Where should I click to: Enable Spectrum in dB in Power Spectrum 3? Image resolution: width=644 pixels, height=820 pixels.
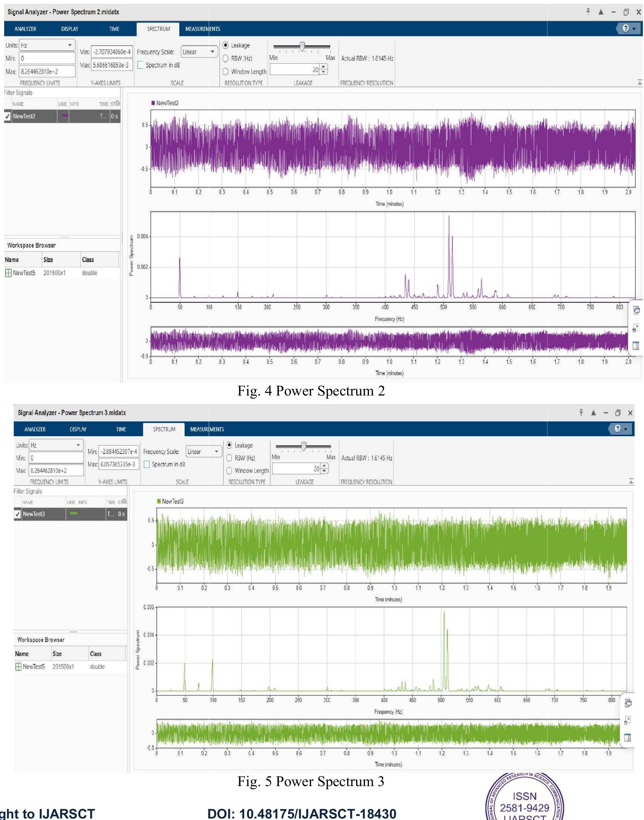tap(147, 464)
